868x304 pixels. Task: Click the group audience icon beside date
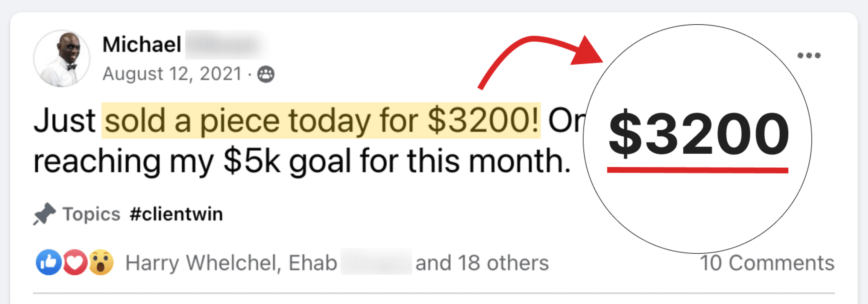(266, 74)
